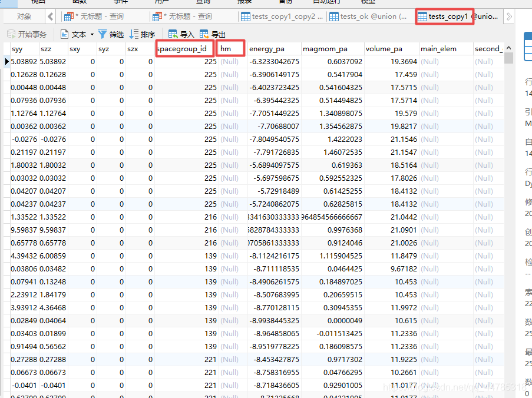This screenshot has height=398, width=532.
Task: Select the cell with value -6.3906149175
Action: click(274, 75)
